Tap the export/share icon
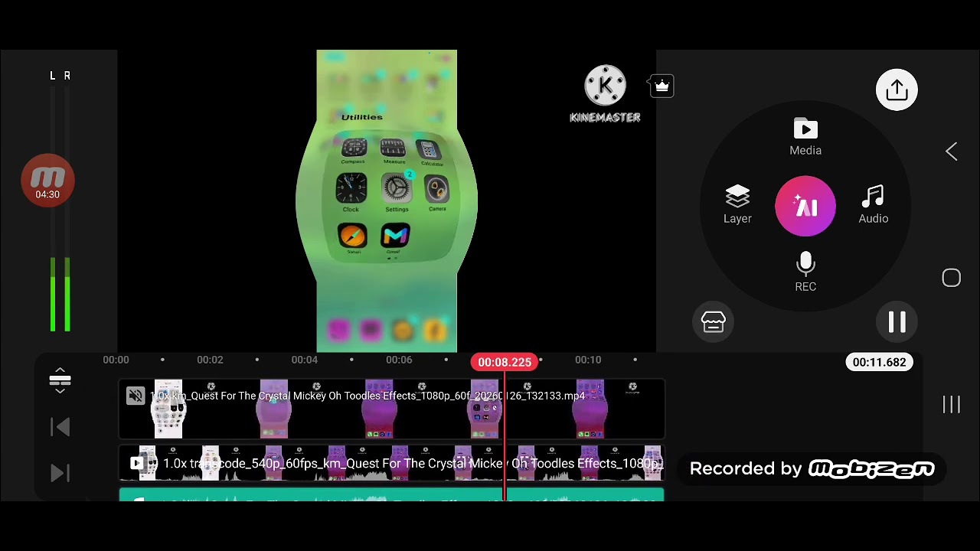Image resolution: width=980 pixels, height=551 pixels. (897, 90)
